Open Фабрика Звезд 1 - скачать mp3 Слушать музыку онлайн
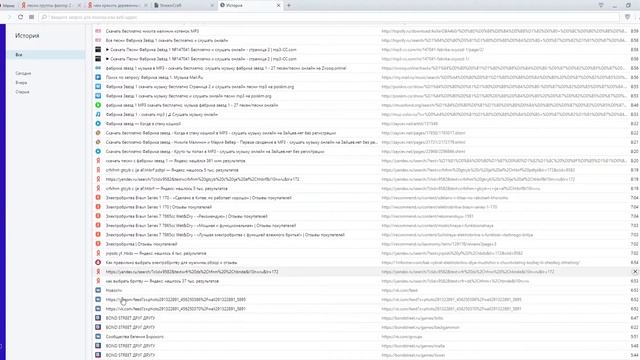 coord(162,114)
